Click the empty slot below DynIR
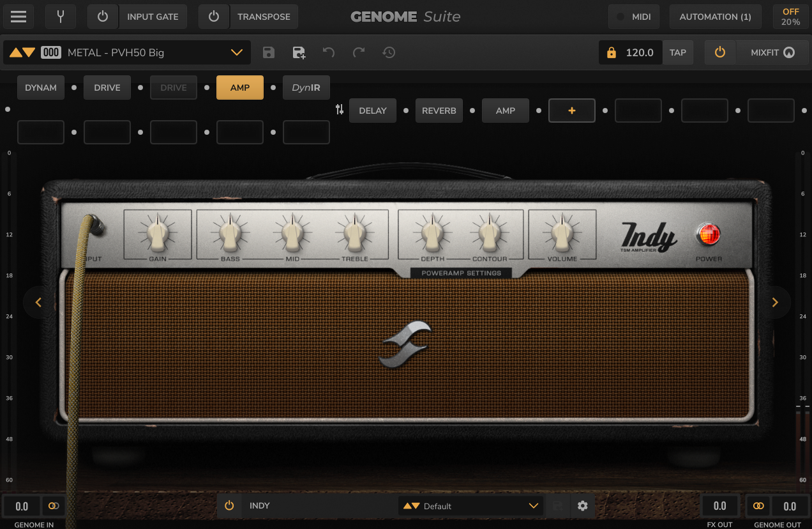Viewport: 812px width, 529px height. pyautogui.click(x=306, y=132)
